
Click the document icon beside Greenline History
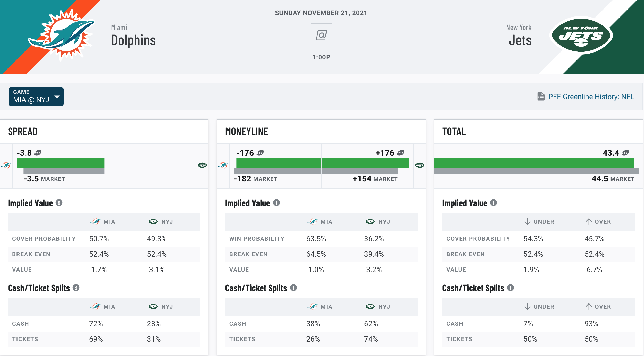(x=541, y=97)
